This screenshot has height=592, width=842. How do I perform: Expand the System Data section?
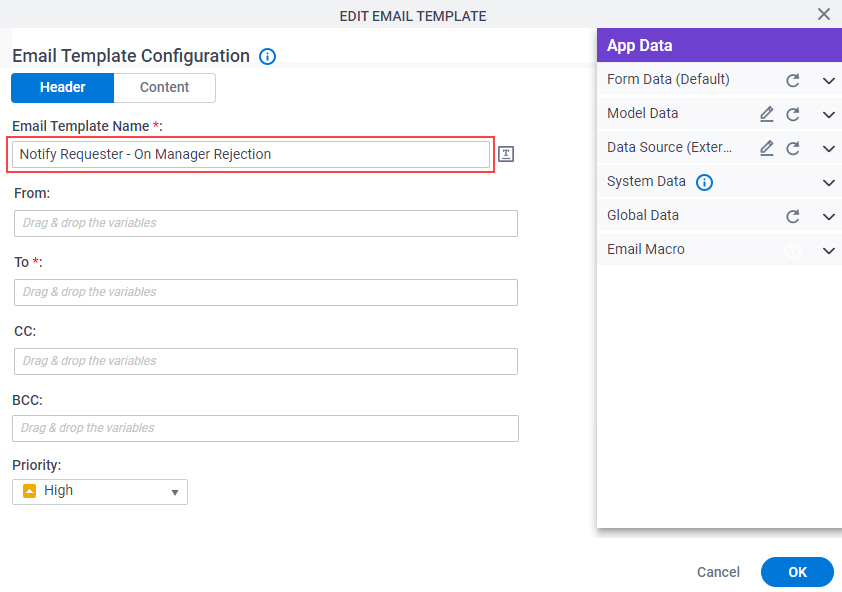[829, 183]
